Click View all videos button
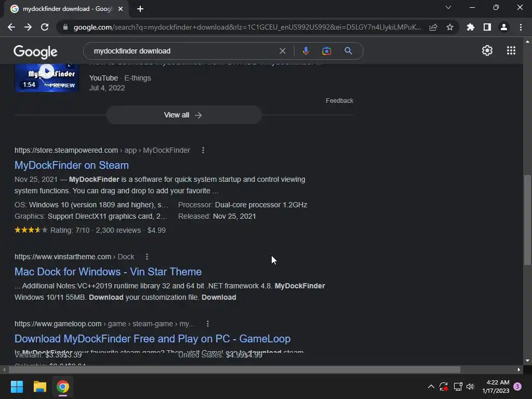 point(183,115)
